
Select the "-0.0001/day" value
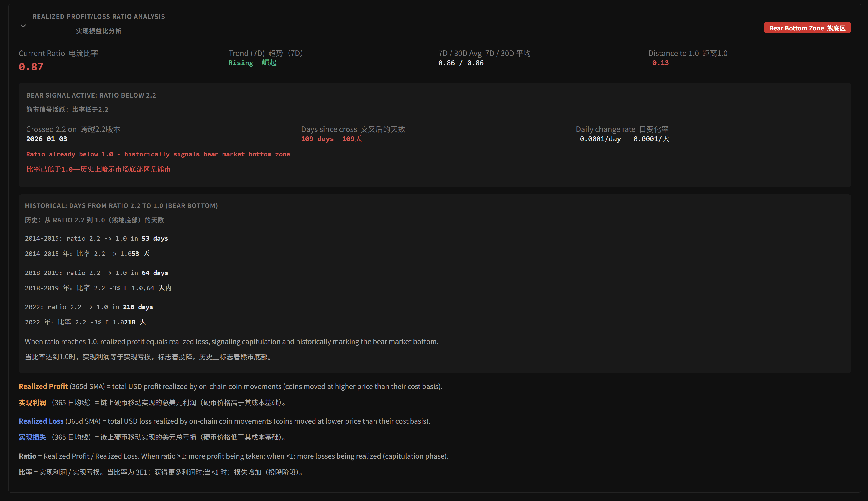tap(598, 139)
